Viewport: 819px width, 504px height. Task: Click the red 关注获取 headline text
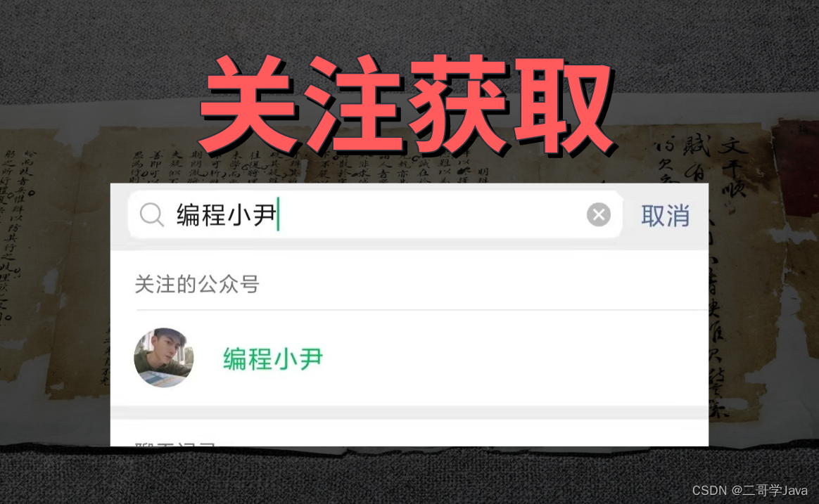click(407, 104)
